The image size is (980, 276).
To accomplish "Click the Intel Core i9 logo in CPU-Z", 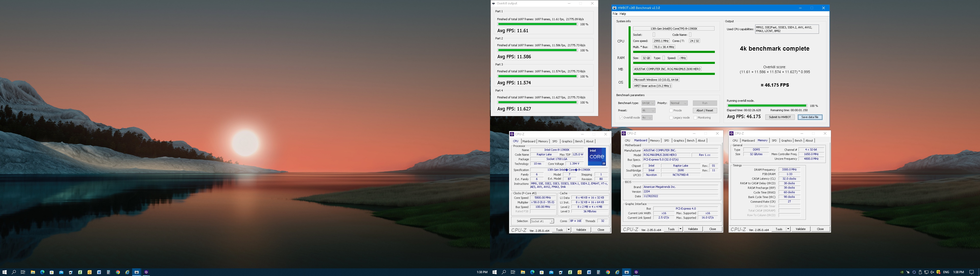I will point(597,157).
